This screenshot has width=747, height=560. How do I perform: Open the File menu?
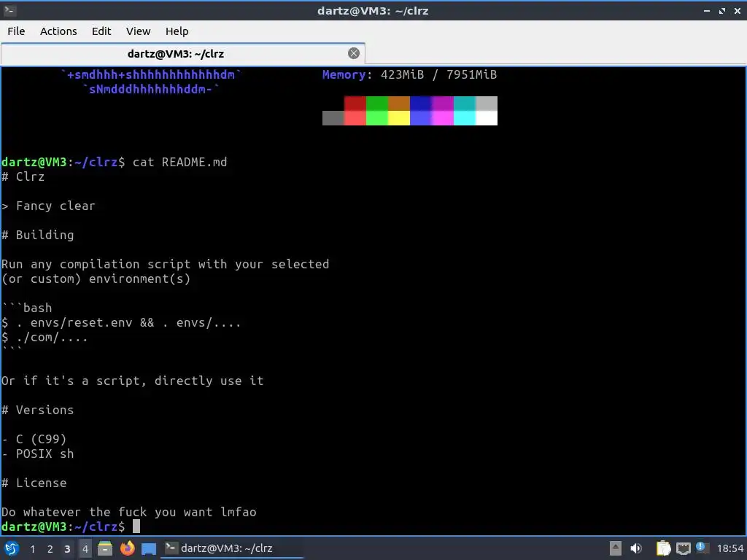[16, 31]
